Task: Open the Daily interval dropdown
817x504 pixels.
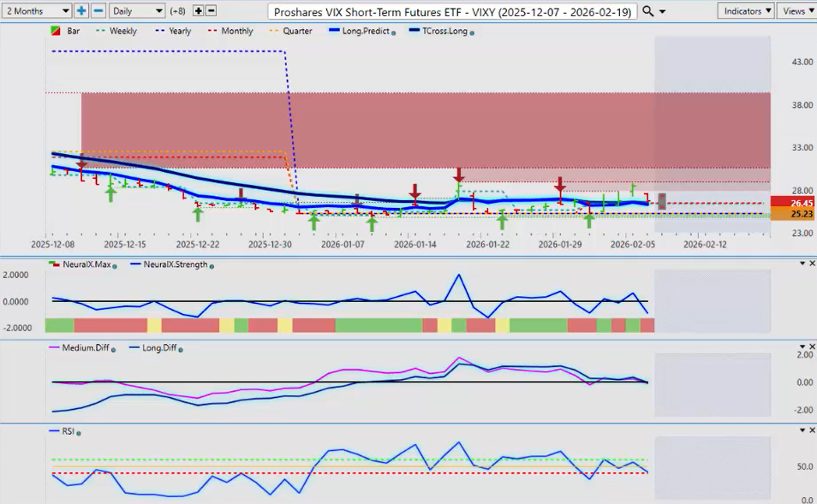Action: pyautogui.click(x=136, y=11)
